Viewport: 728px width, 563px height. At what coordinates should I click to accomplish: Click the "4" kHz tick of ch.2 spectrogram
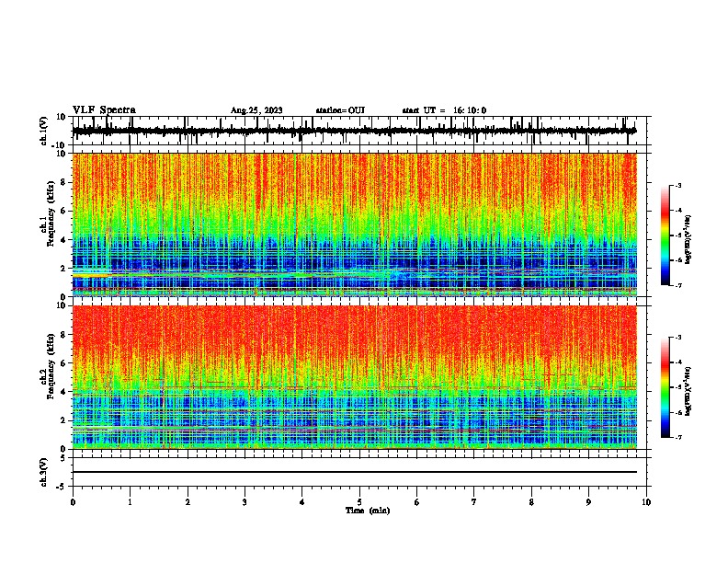[63, 392]
